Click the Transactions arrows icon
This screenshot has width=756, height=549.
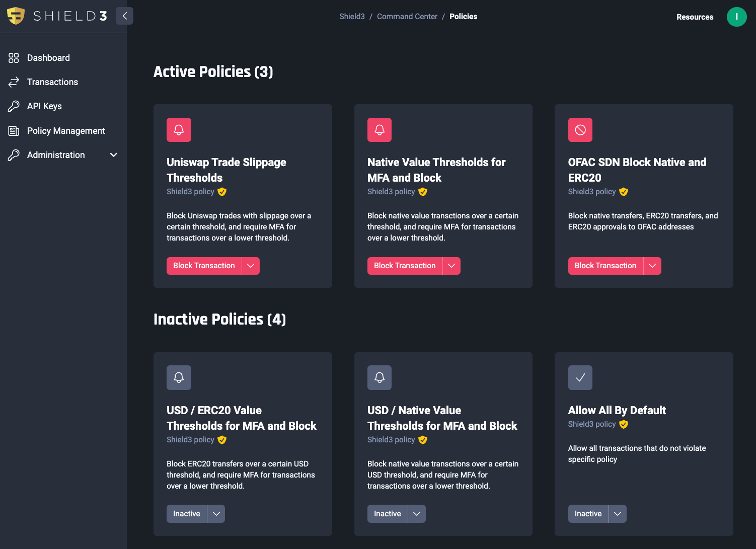coord(14,82)
